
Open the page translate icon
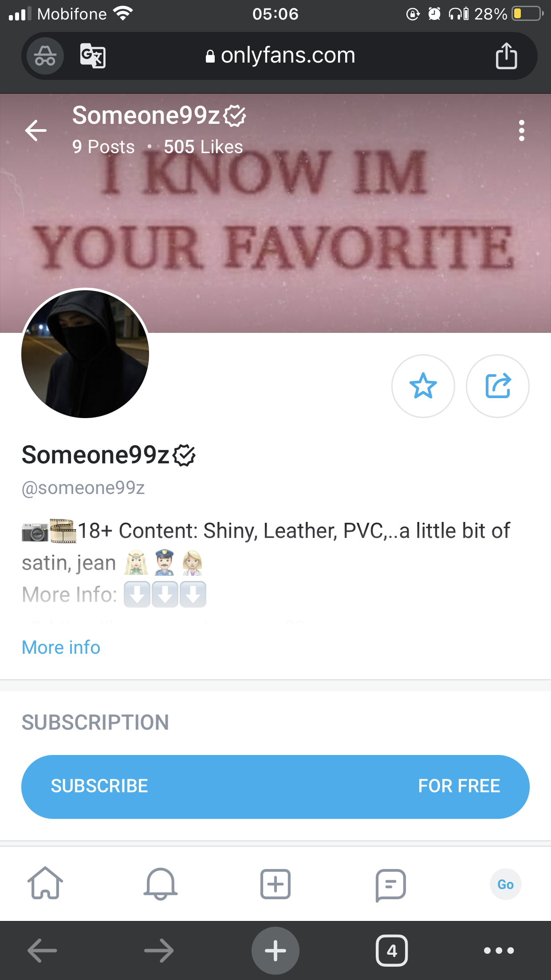(x=93, y=56)
